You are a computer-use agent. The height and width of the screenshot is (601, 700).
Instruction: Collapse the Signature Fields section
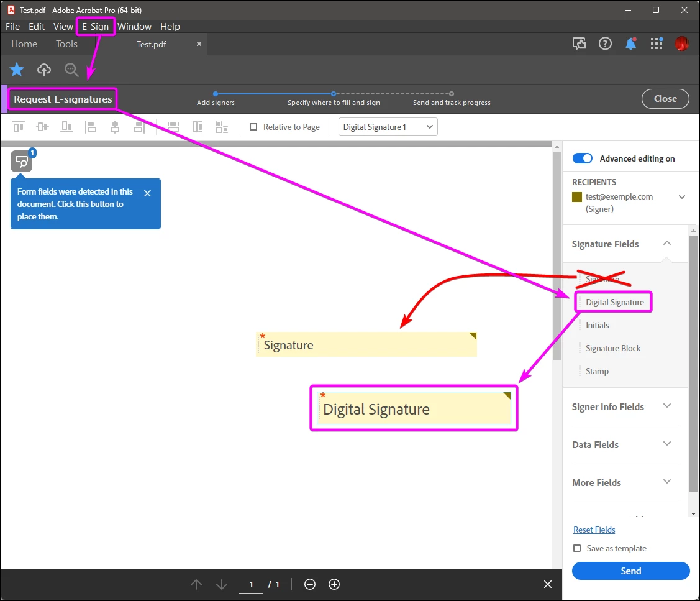667,244
